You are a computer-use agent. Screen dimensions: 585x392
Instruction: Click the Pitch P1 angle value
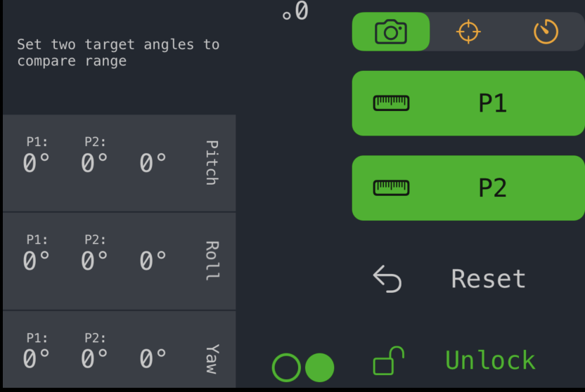[36, 163]
